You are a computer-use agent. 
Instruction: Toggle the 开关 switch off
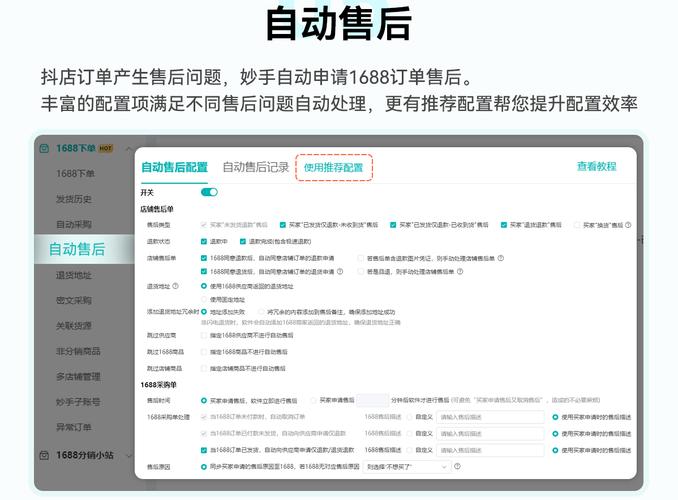(x=209, y=192)
